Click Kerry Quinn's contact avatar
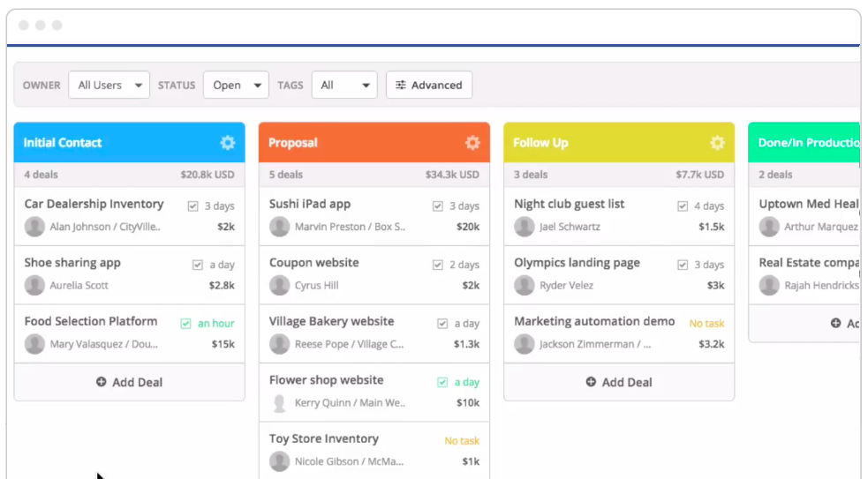 279,403
